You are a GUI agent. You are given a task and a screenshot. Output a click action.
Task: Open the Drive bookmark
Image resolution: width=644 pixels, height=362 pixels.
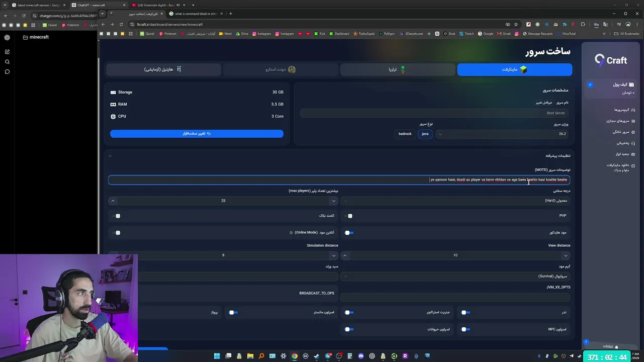click(242, 34)
